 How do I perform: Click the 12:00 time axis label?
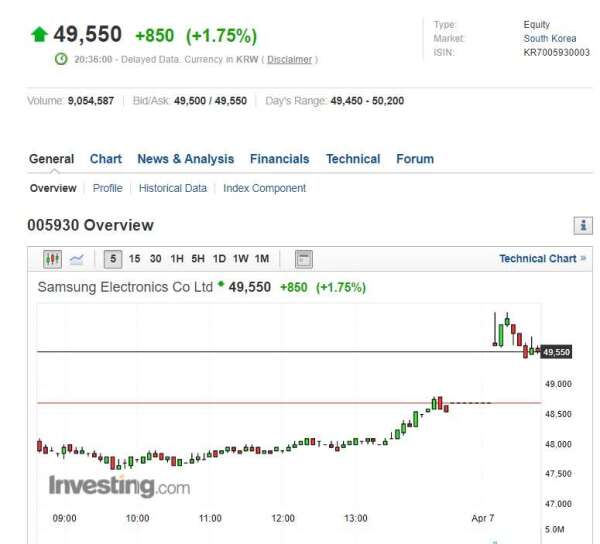[x=283, y=518]
